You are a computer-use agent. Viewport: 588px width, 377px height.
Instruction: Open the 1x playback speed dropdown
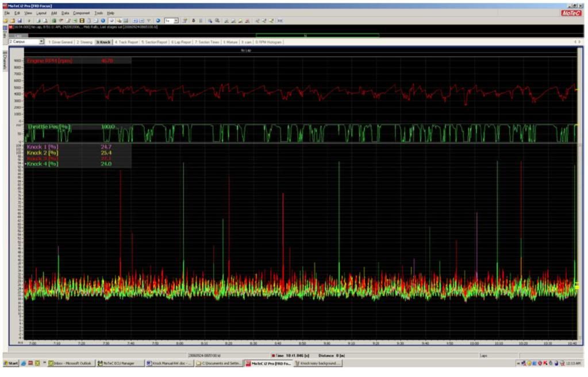click(176, 21)
